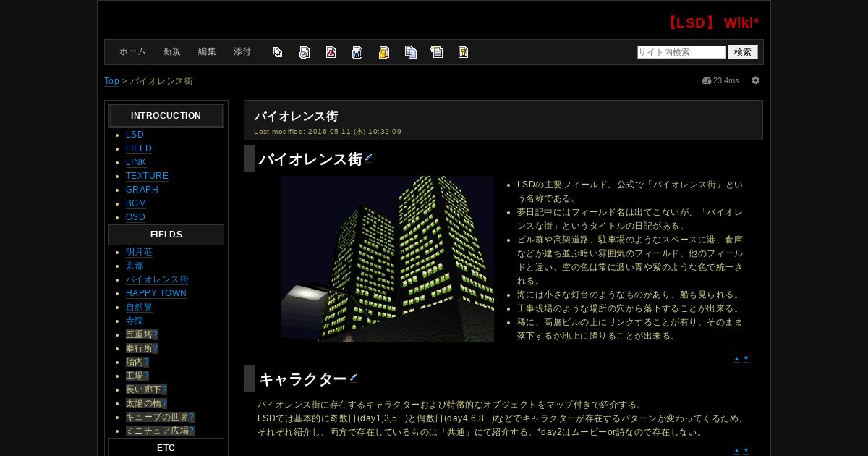
Task: Go to Top via breadcrumb link
Action: [x=111, y=81]
